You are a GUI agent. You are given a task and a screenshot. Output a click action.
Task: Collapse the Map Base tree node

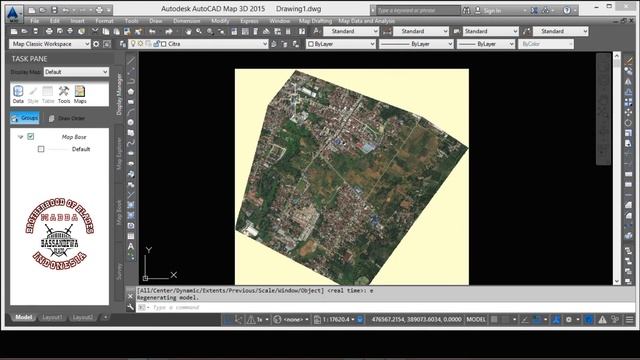tap(20, 137)
